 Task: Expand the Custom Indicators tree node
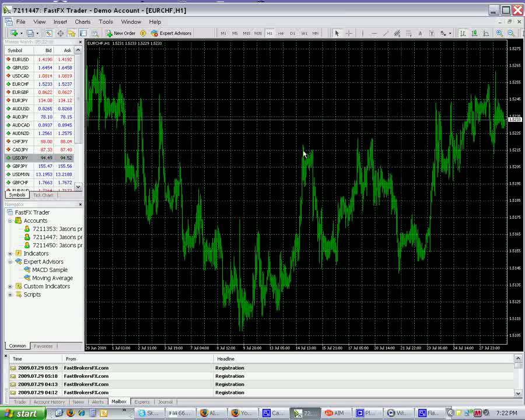pyautogui.click(x=10, y=286)
